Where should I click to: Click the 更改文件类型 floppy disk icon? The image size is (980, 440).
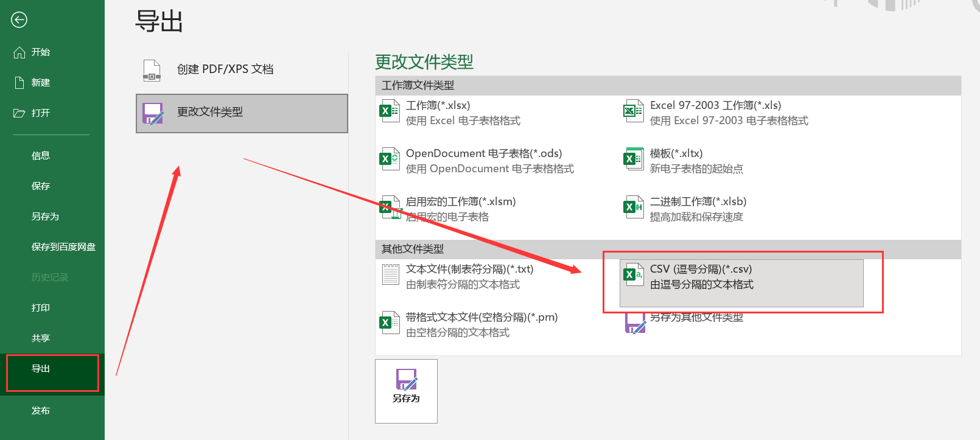pyautogui.click(x=153, y=113)
